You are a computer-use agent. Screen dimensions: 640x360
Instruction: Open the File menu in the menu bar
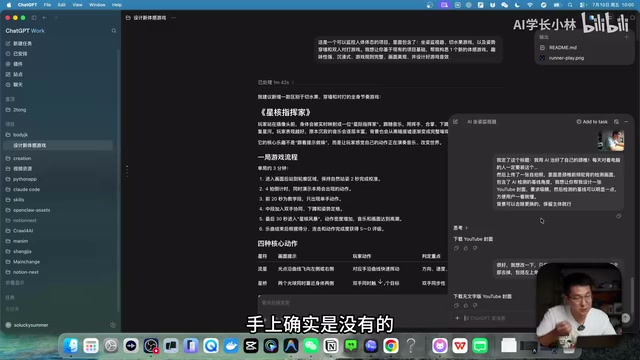(x=47, y=5)
